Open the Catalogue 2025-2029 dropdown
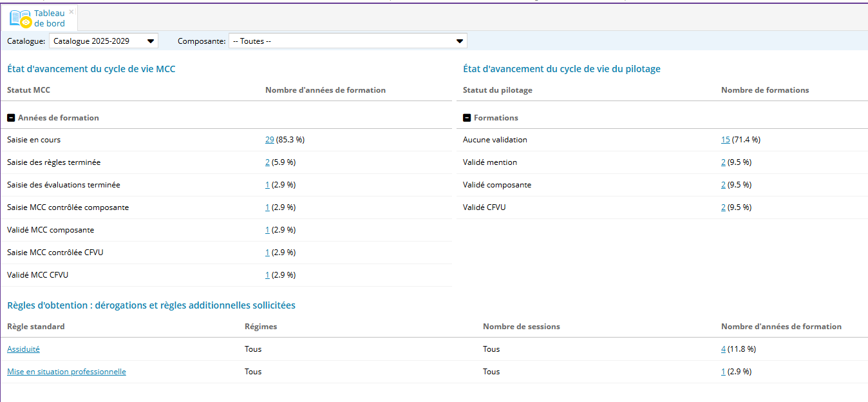This screenshot has height=402, width=868. (104, 41)
